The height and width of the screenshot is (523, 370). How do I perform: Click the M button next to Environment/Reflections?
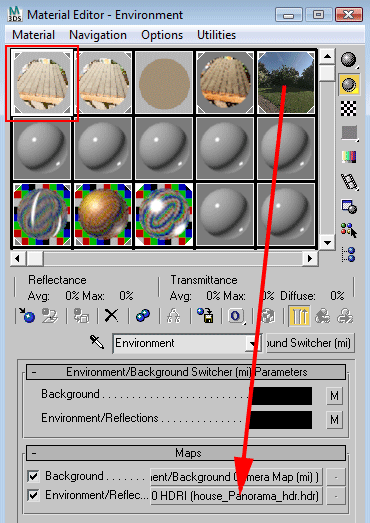(334, 420)
